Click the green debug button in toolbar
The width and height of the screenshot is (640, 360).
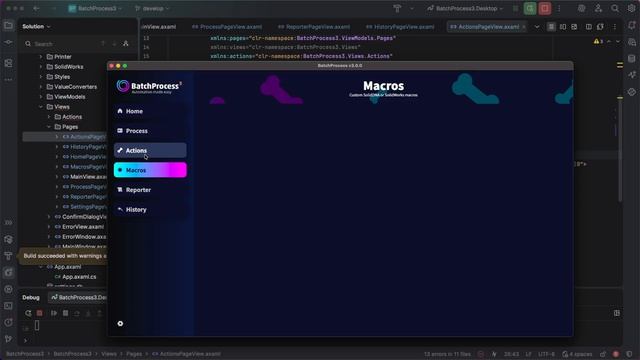point(530,8)
